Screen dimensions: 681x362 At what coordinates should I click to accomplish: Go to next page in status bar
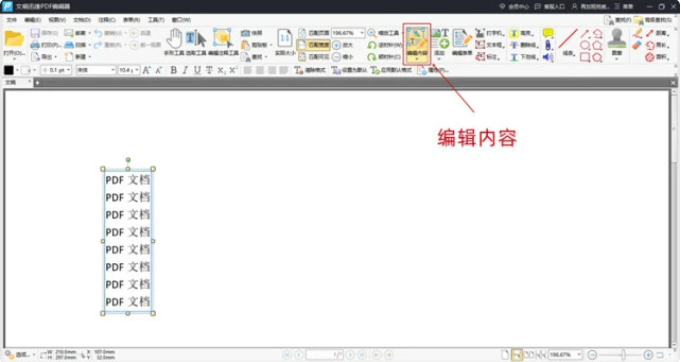(x=350, y=355)
